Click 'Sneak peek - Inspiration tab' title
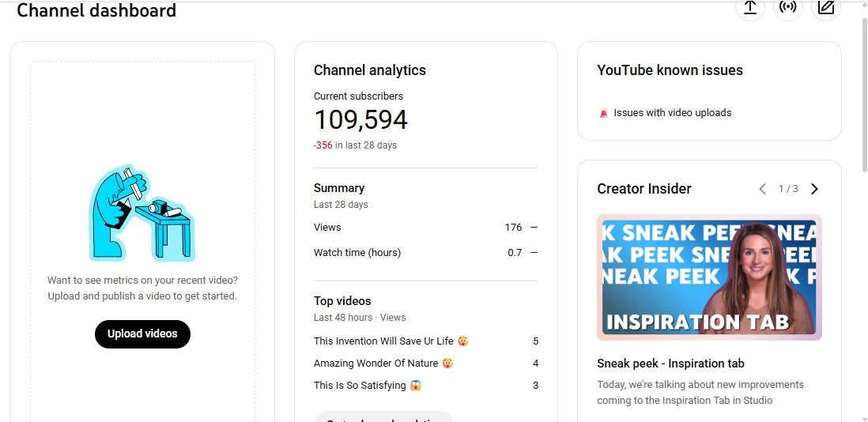This screenshot has width=868, height=422. pyautogui.click(x=670, y=364)
